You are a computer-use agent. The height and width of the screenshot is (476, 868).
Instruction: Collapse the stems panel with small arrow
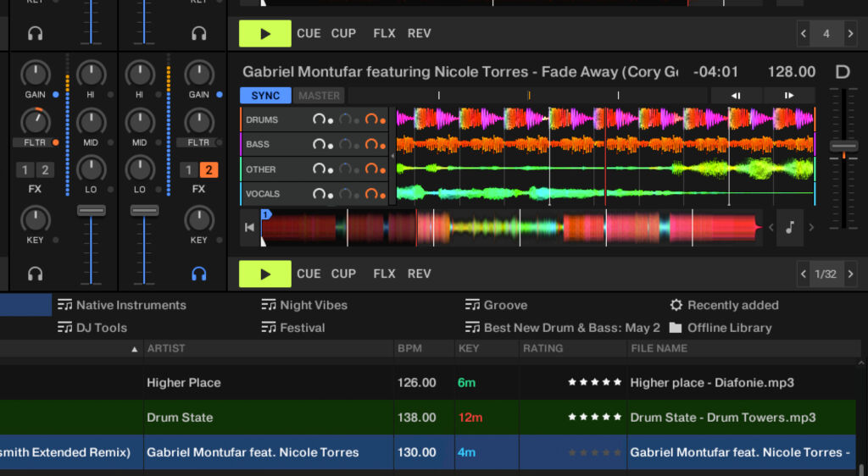click(392, 158)
